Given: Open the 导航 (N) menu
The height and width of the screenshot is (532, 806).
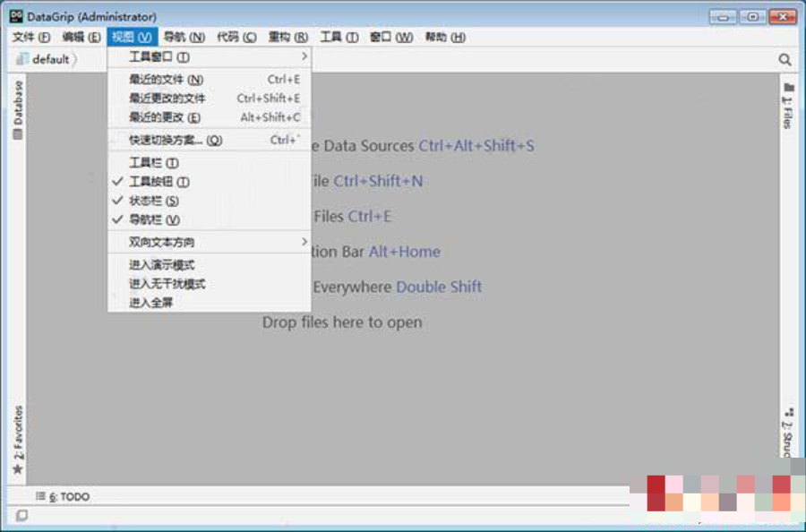Looking at the screenshot, I should click(184, 37).
